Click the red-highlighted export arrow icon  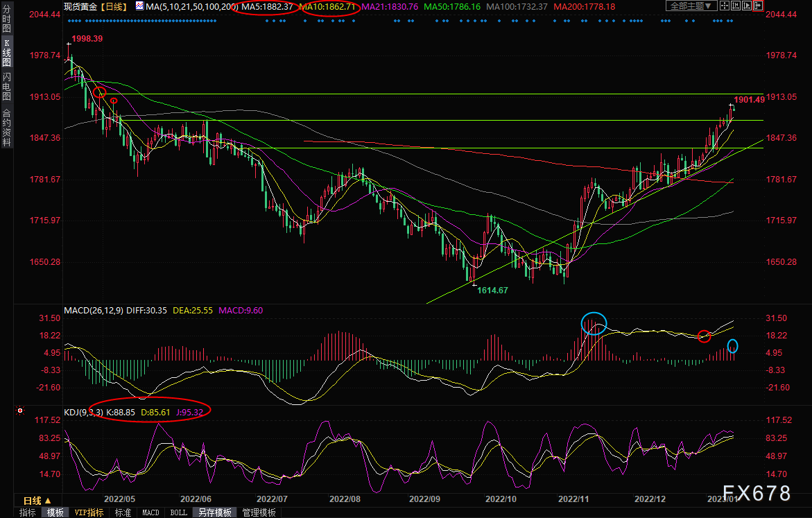(758, 6)
